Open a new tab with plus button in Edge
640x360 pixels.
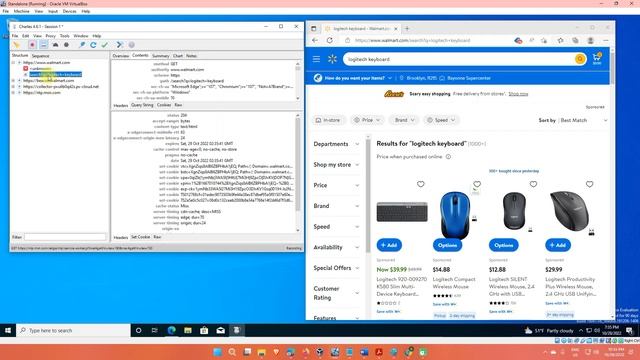pyautogui.click(x=407, y=29)
